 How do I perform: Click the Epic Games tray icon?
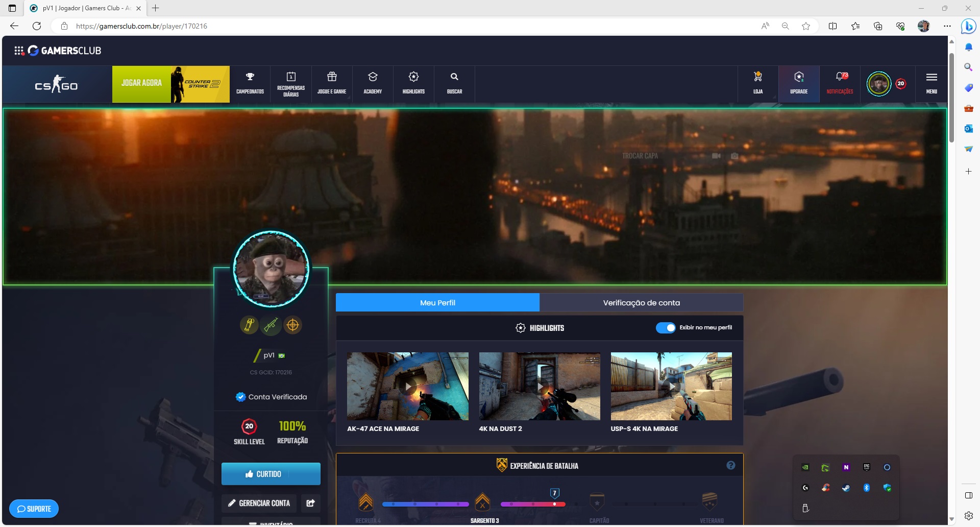(x=867, y=467)
